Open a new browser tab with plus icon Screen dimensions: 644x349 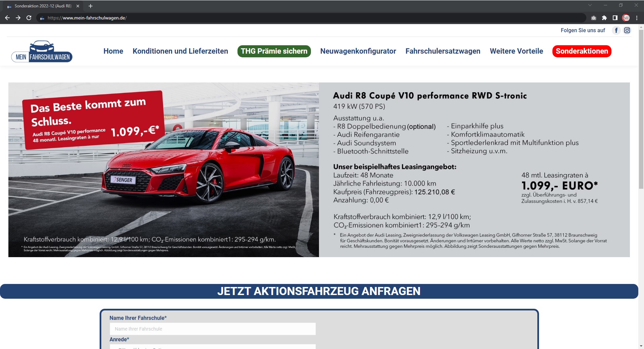[x=91, y=6]
